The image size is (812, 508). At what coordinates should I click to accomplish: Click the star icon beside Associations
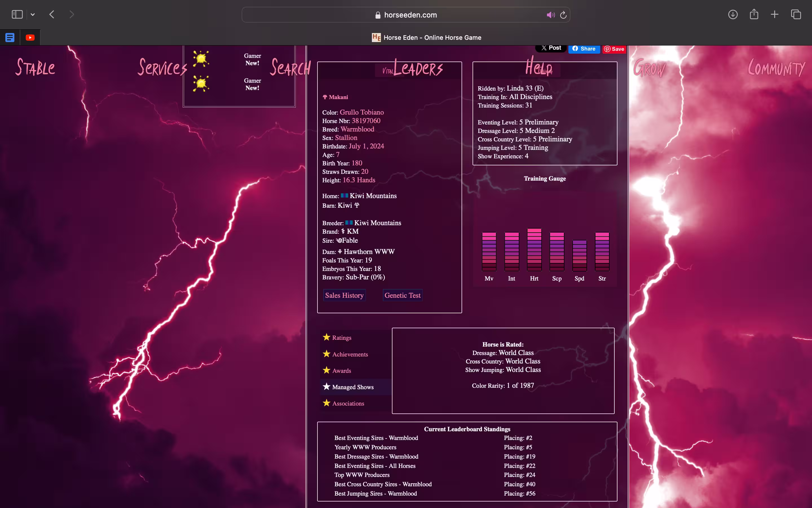click(326, 402)
